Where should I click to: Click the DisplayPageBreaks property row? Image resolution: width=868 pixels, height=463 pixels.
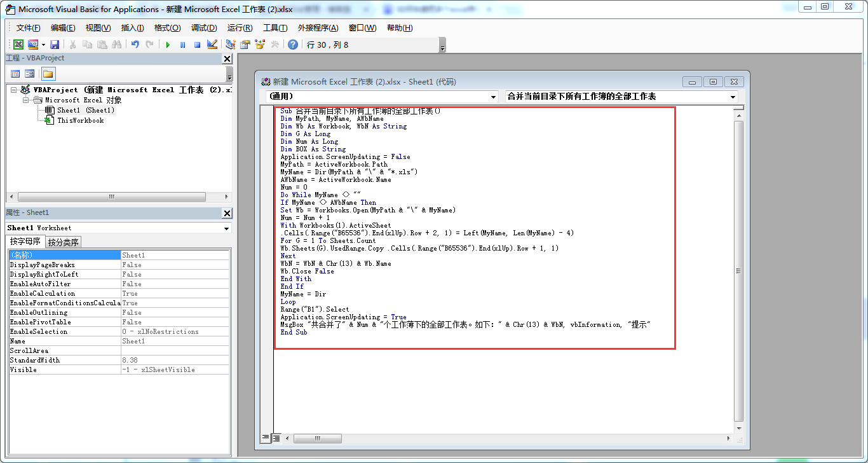pos(119,265)
